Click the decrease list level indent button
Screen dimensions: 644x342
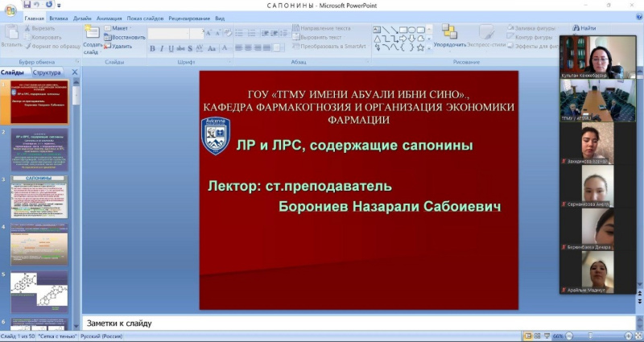[x=265, y=33]
